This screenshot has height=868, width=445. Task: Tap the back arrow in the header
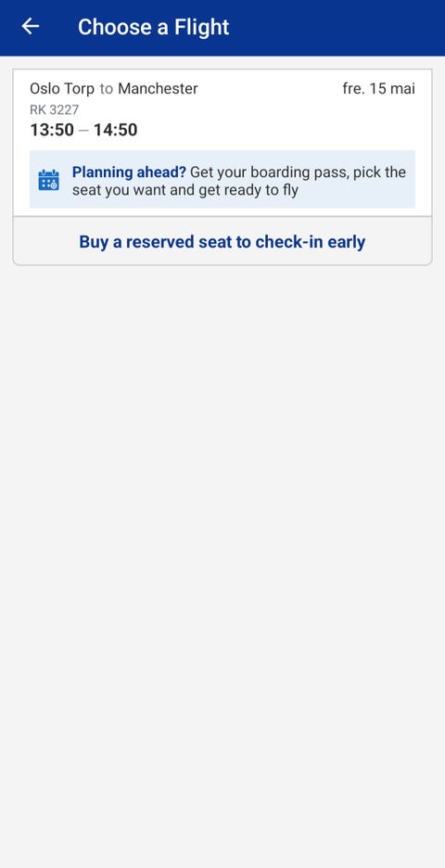tap(31, 26)
